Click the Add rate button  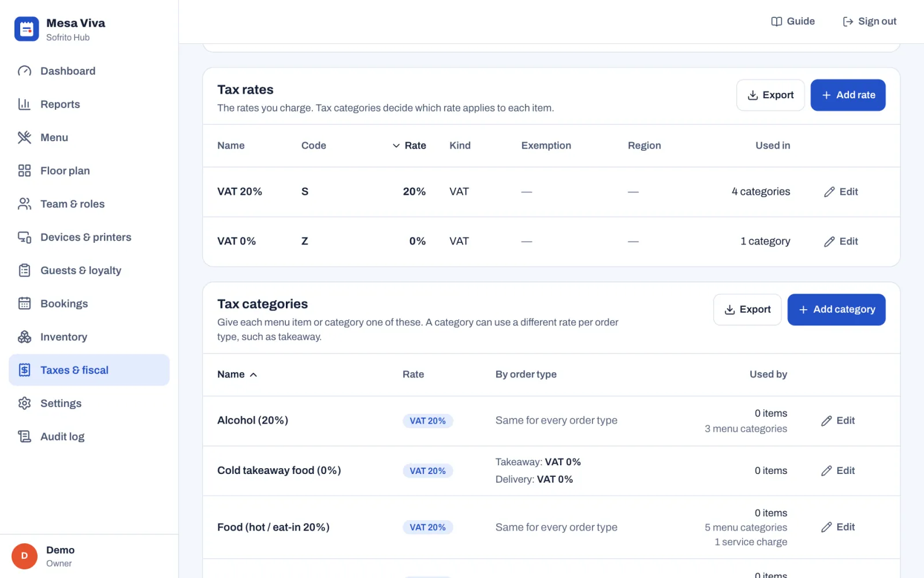(848, 95)
